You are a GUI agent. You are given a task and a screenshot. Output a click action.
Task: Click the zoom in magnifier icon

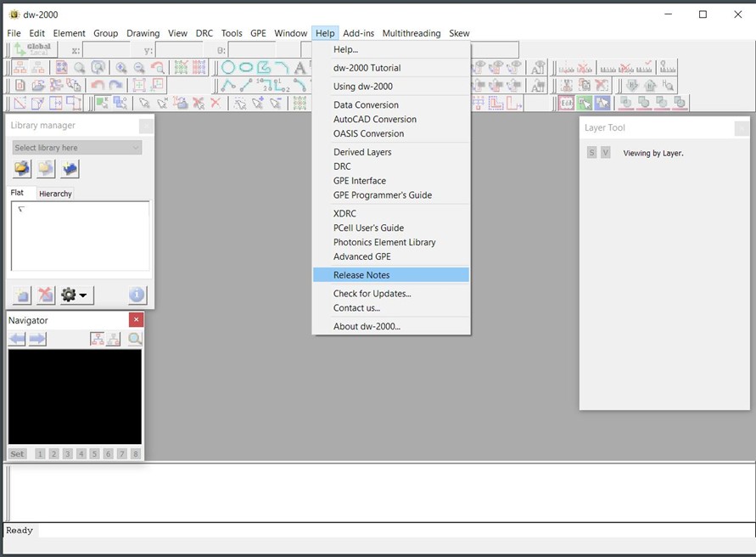pyautogui.click(x=121, y=68)
